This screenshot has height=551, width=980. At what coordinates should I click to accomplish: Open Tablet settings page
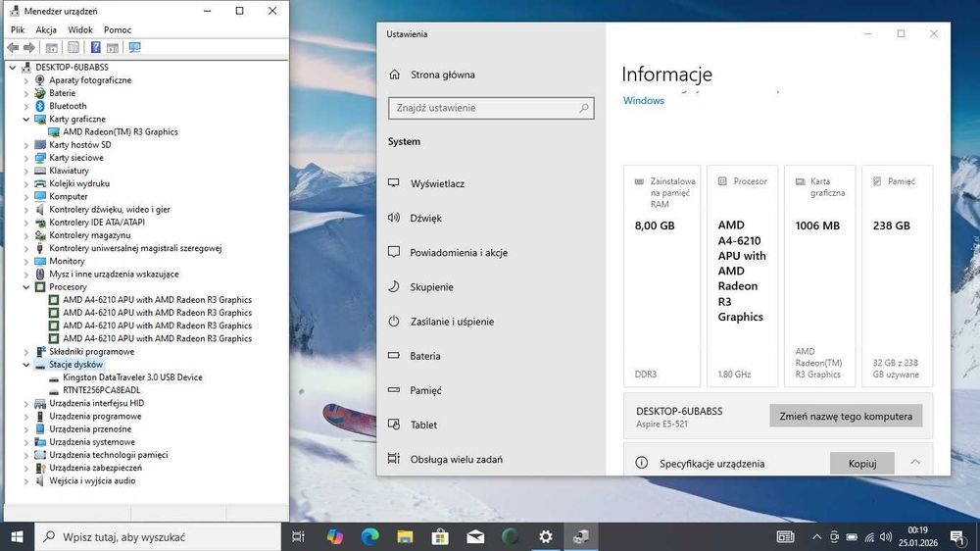click(423, 425)
